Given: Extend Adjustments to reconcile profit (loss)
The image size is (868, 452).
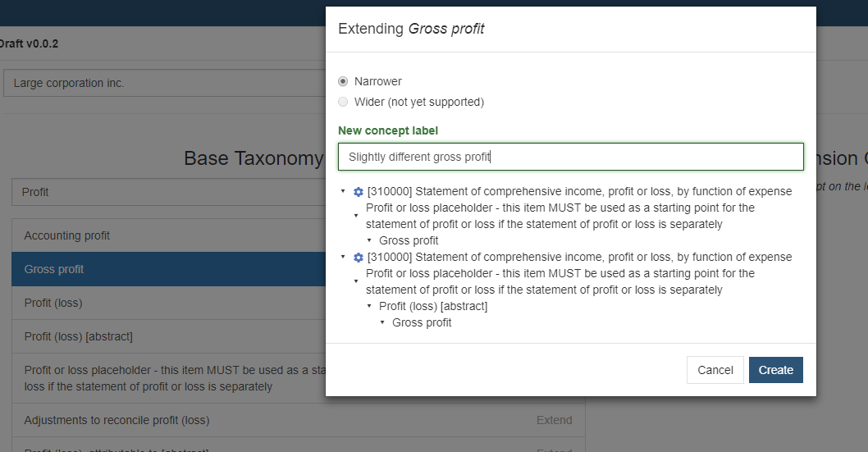Looking at the screenshot, I should (x=554, y=421).
